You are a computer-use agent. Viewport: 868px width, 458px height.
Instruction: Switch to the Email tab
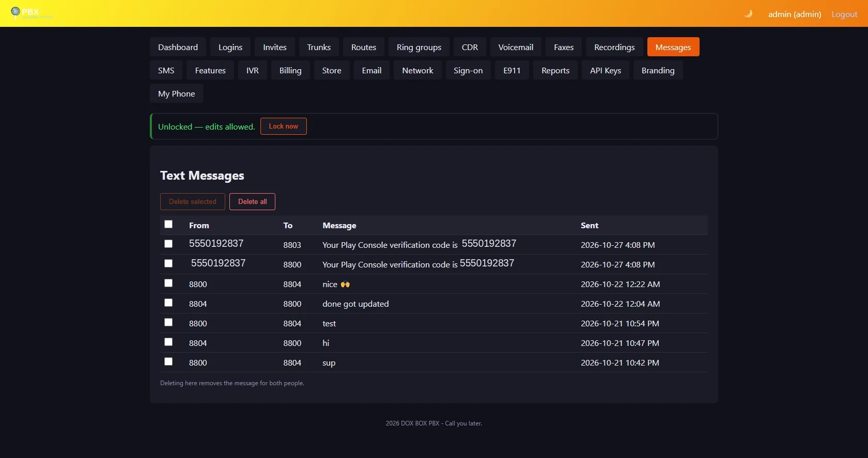pyautogui.click(x=371, y=70)
